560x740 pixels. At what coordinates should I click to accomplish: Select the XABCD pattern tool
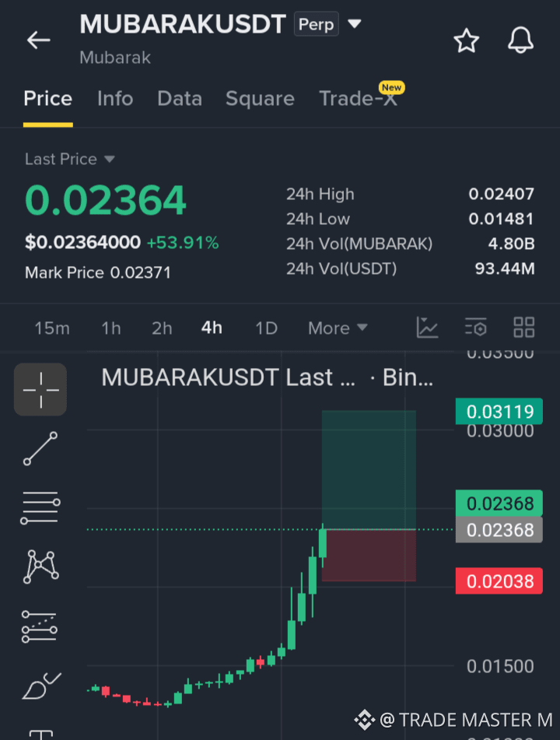click(40, 566)
